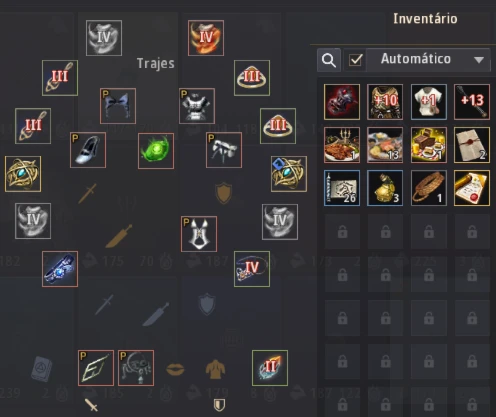Viewport: 496px width, 417px height.
Task: Select the Automático sort label
Action: [416, 59]
